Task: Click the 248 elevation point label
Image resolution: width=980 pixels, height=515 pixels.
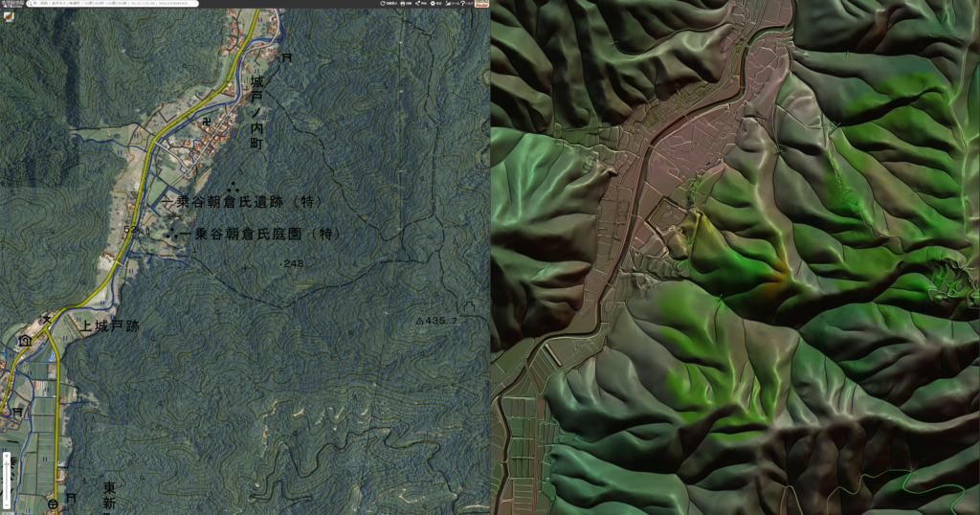Action: coord(293,264)
